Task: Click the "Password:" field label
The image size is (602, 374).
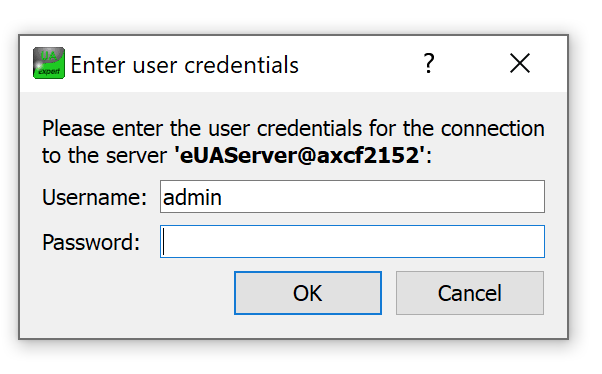Action: coord(91,242)
